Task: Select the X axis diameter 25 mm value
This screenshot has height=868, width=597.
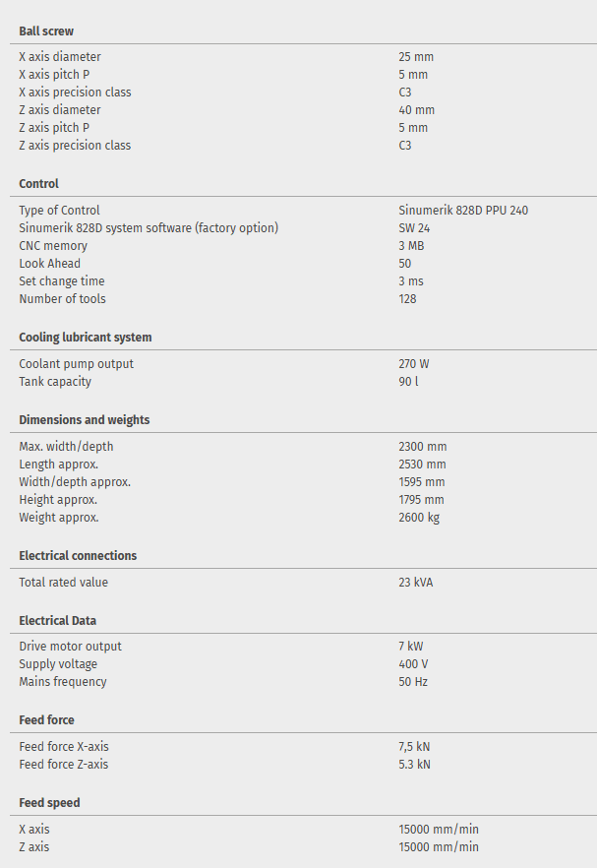Action: pyautogui.click(x=416, y=57)
